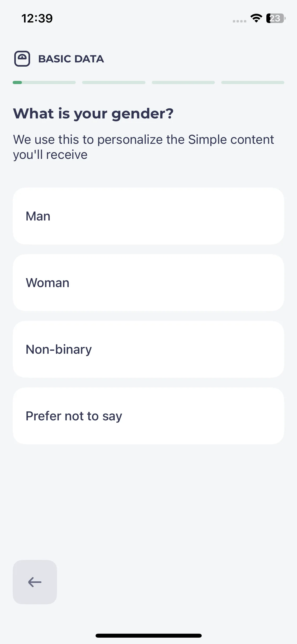Viewport: 297px width, 644px height.
Task: Tap the cellular signal dots
Action: [239, 21]
